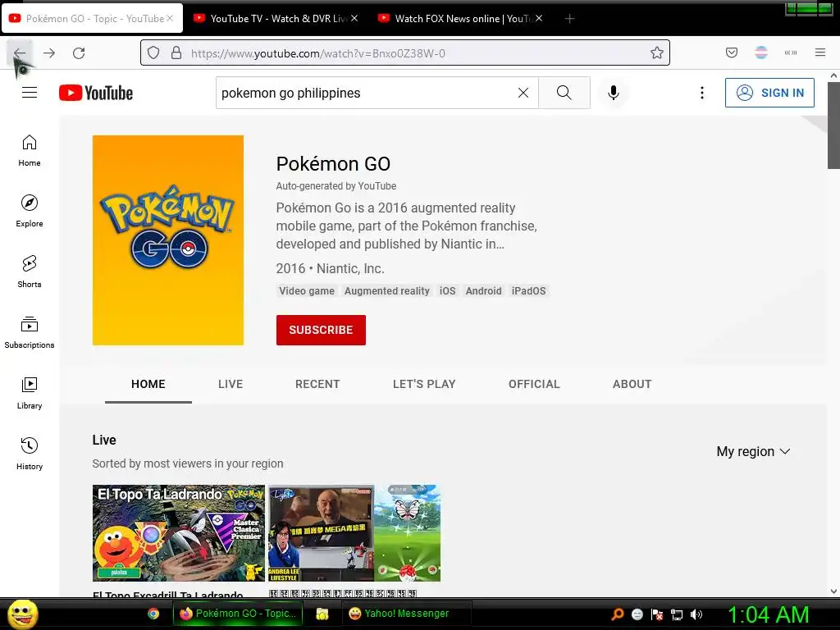This screenshot has width=840, height=630.
Task: Open the Pocket save icon
Action: click(x=731, y=52)
